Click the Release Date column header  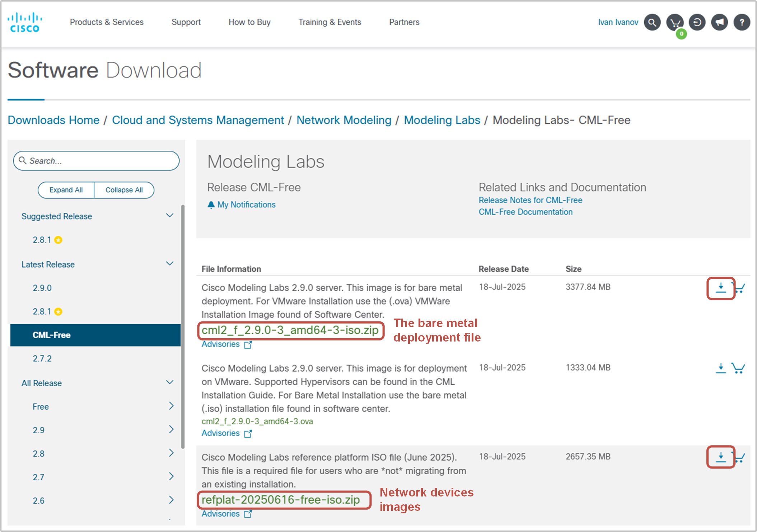click(x=503, y=269)
